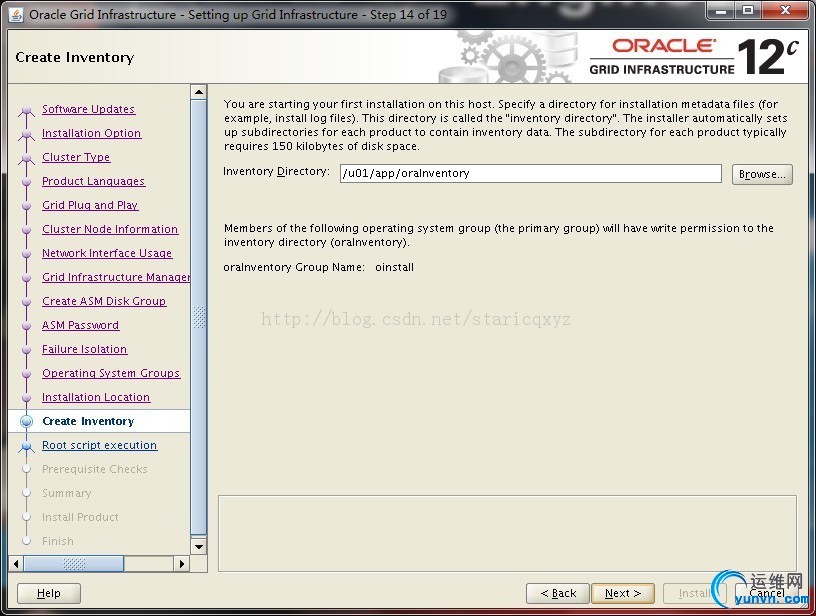Viewport: 816px width, 616px height.
Task: Open the Failure Isolation step
Action: click(85, 349)
